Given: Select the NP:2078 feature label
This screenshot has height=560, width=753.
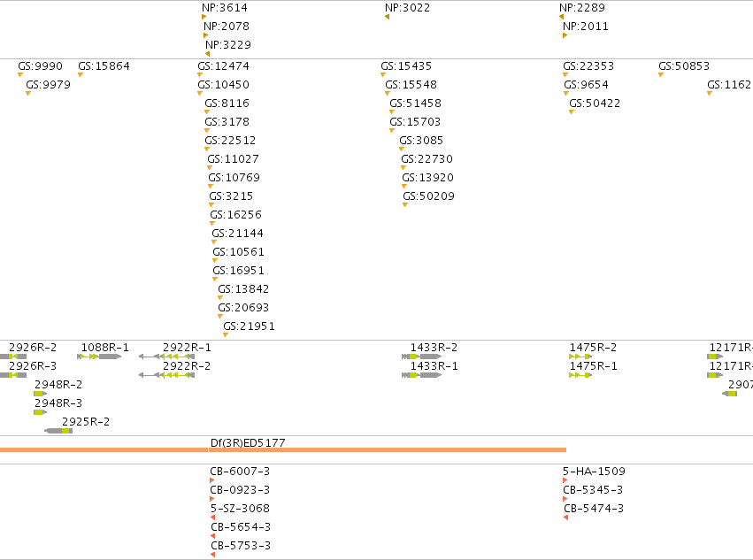Looking at the screenshot, I should click(227, 27).
